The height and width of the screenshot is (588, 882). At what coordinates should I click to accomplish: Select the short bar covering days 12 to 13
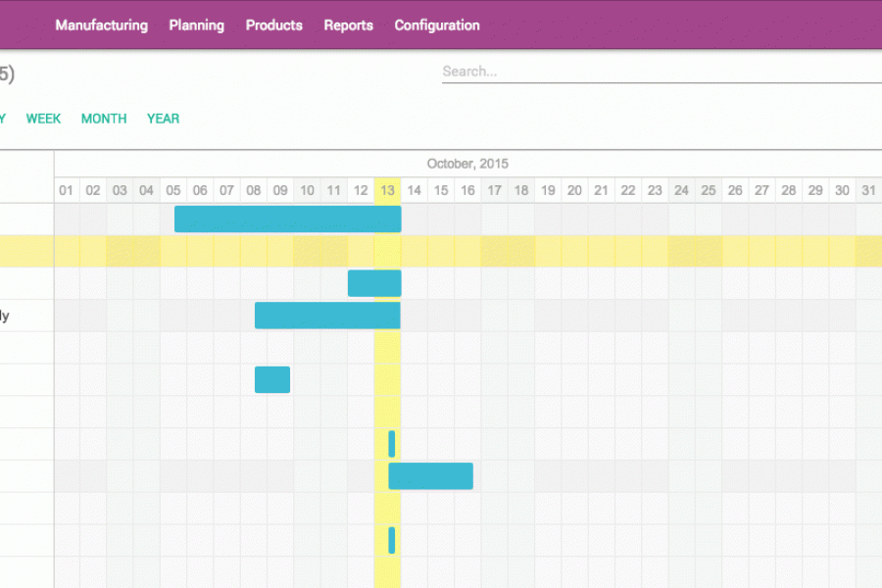pyautogui.click(x=374, y=283)
